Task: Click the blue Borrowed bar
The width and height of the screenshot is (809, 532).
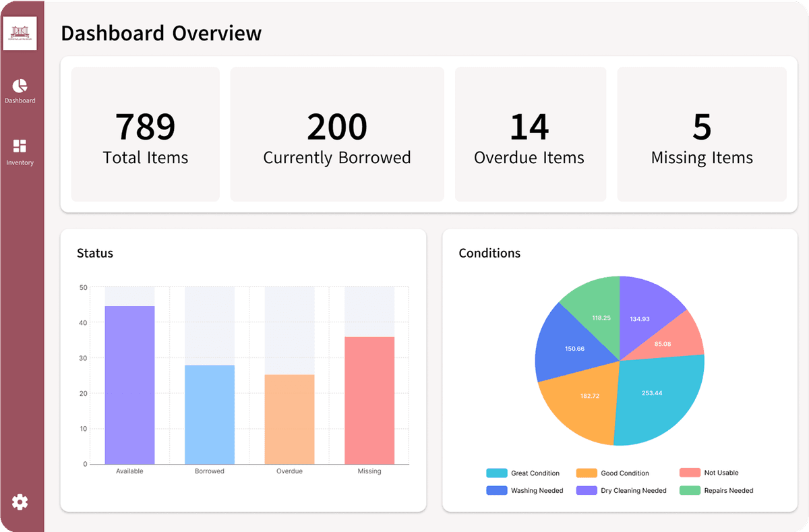Action: click(x=210, y=414)
